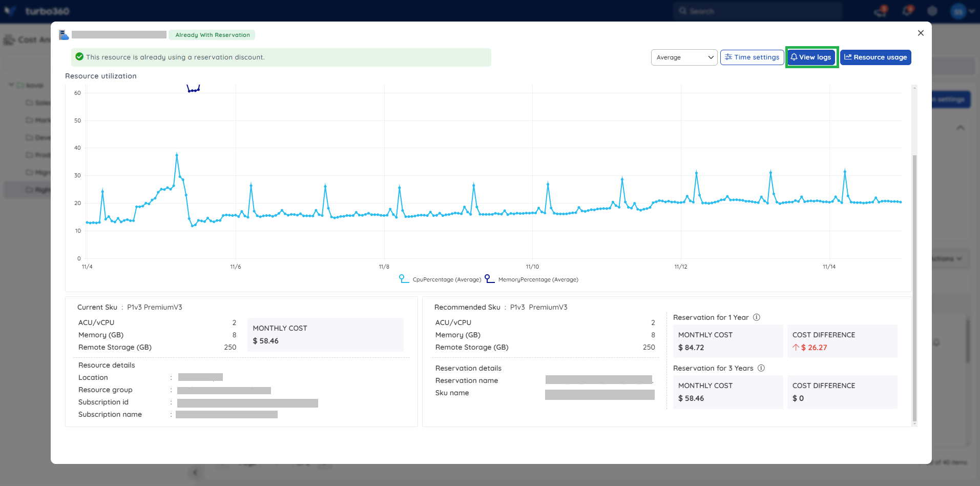Toggle MemoryPercentage (Average) legend series

(532, 279)
